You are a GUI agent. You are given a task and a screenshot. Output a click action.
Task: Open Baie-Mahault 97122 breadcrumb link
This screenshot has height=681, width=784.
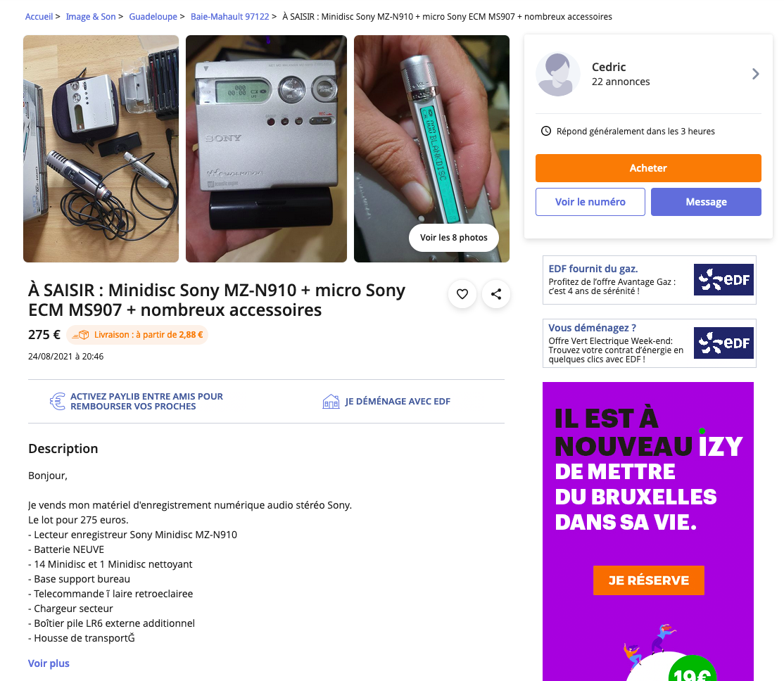(229, 16)
